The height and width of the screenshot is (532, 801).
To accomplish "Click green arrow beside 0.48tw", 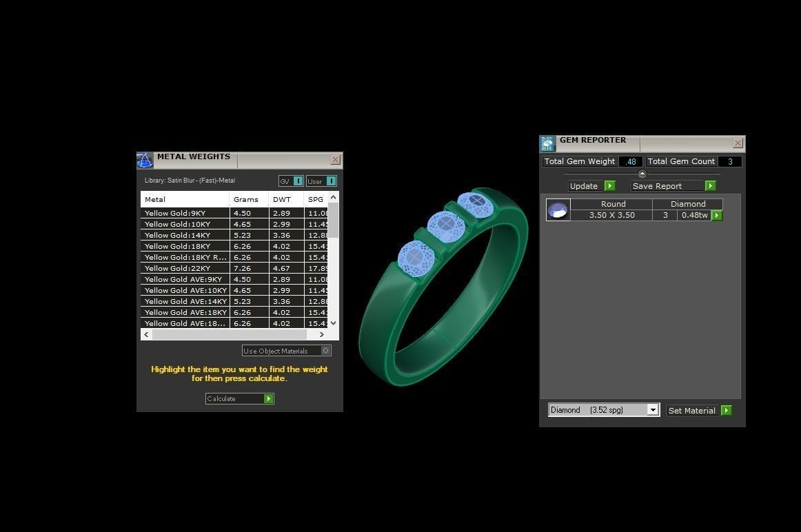I will point(717,216).
